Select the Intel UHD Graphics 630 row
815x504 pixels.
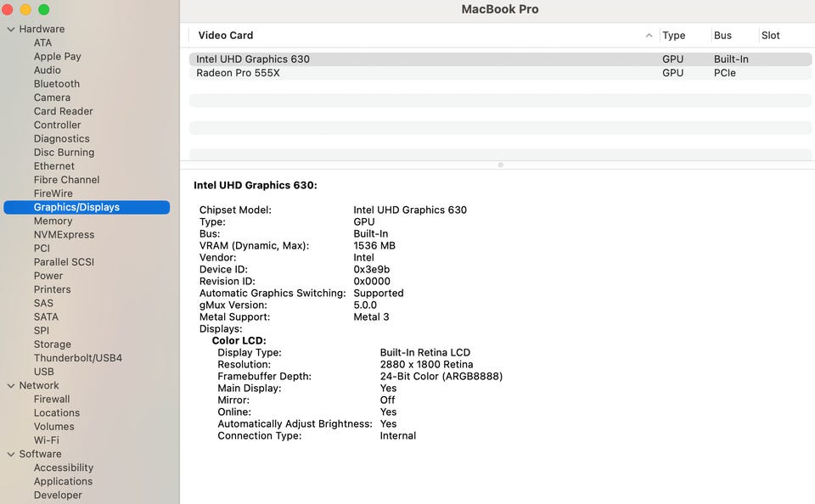click(x=500, y=59)
